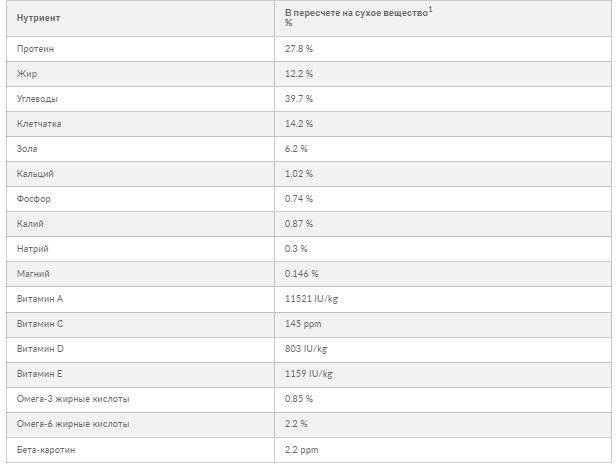Select the Витамин D row label
The width and height of the screenshot is (616, 464).
pos(40,349)
